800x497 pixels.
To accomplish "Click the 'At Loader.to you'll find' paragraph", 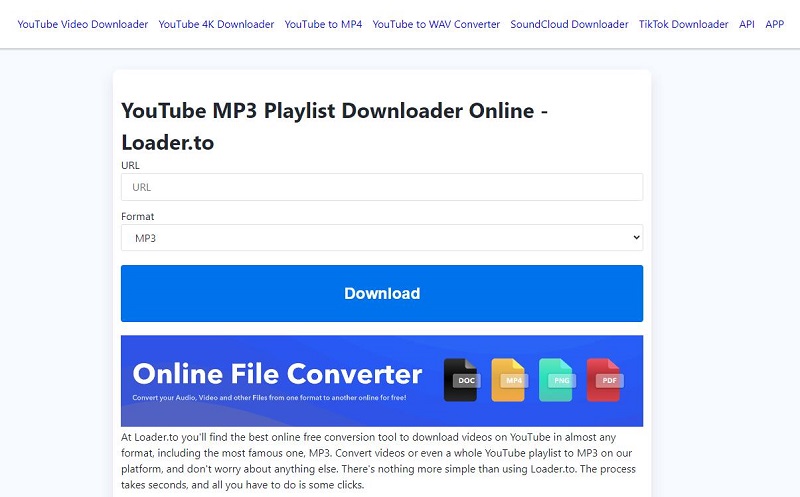I will pos(378,461).
